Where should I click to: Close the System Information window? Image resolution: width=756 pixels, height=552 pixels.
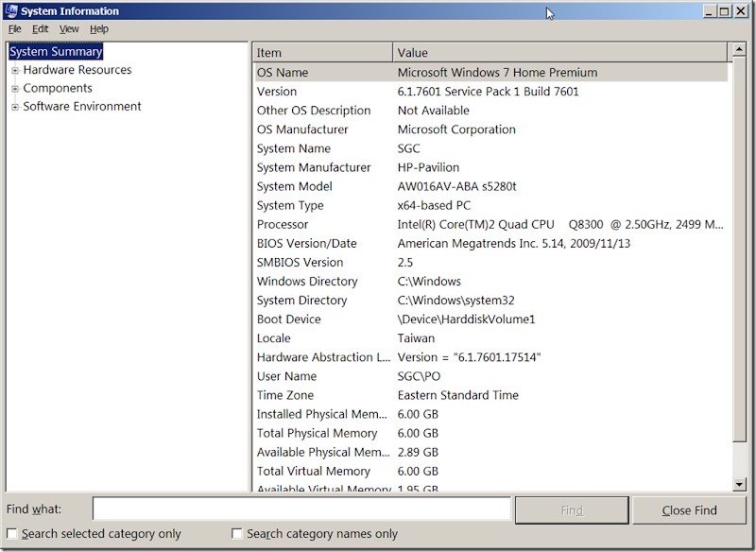(741, 11)
